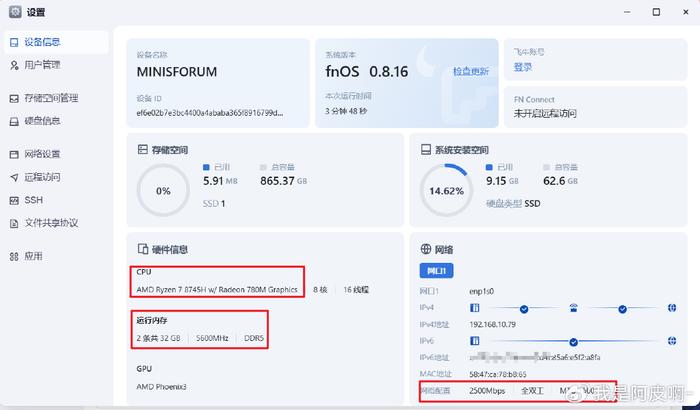The height and width of the screenshot is (410, 700).
Task: Click the SSD 1 count text
Action: [214, 204]
